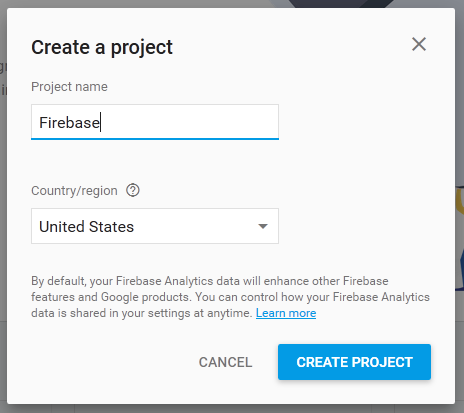Place cursor on the word Firebase in field
Viewport: 464px width, 413px height.
click(69, 123)
